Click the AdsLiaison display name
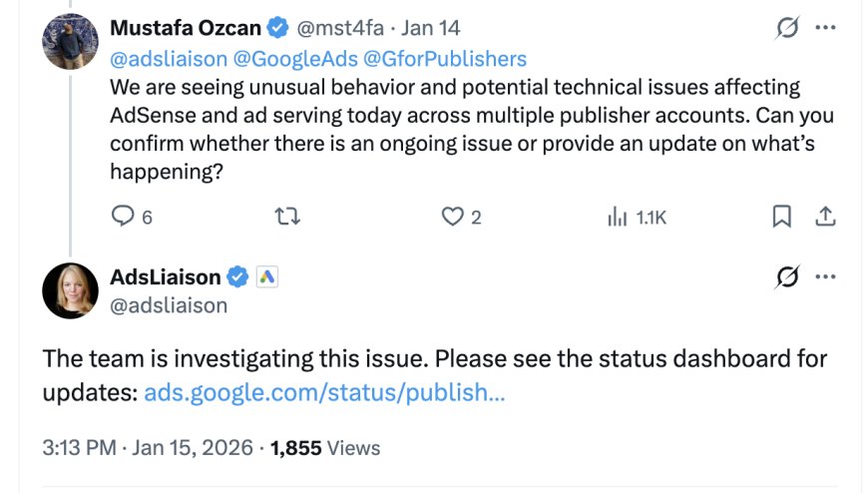 [165, 276]
